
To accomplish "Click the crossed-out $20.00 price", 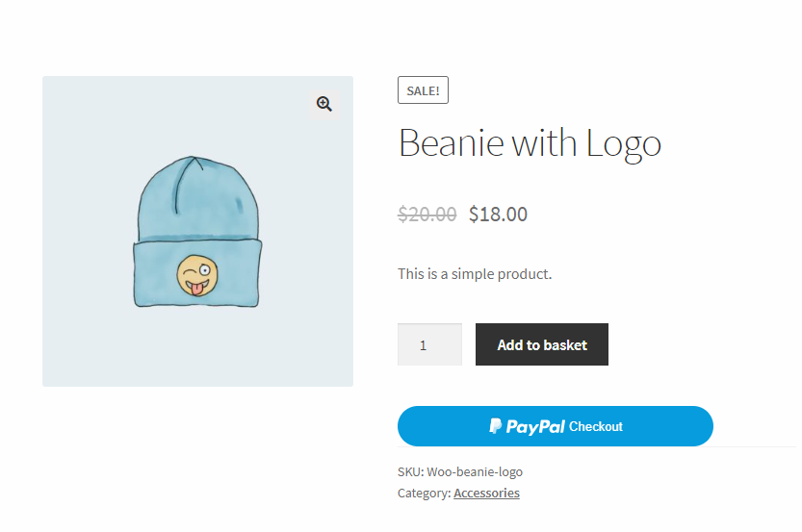I will click(x=427, y=215).
